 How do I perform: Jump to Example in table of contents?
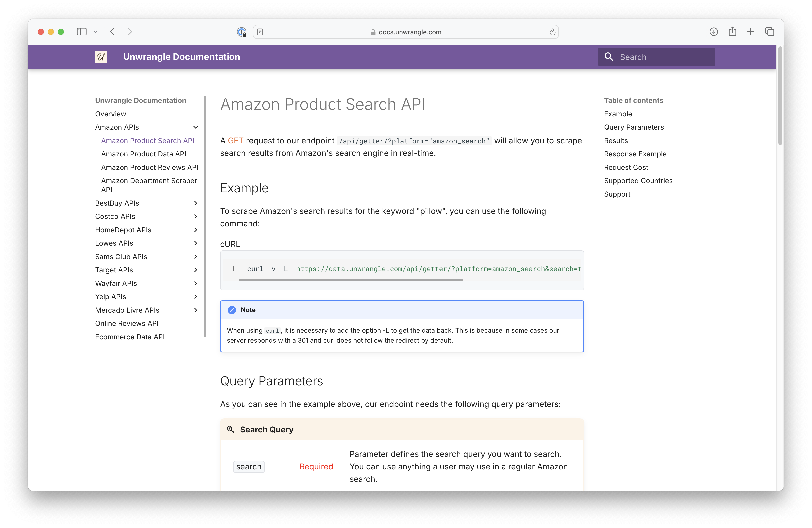click(x=618, y=114)
